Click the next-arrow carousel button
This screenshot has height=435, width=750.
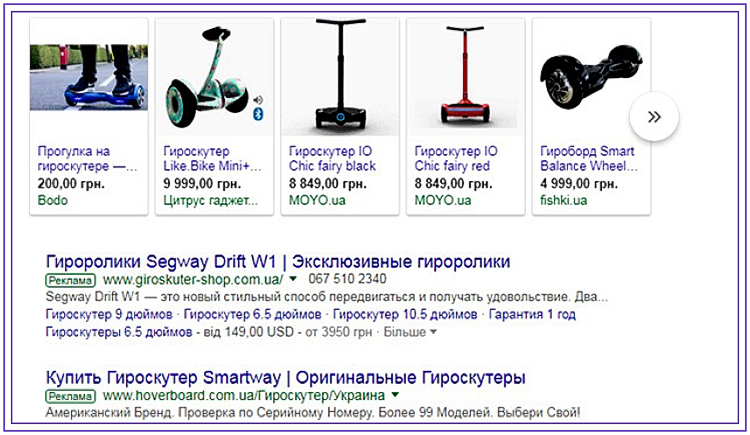(654, 116)
